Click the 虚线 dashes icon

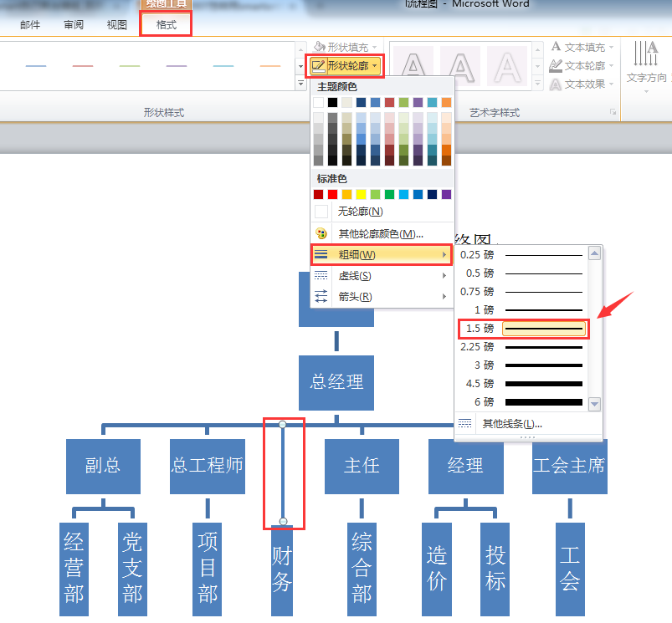point(321,275)
